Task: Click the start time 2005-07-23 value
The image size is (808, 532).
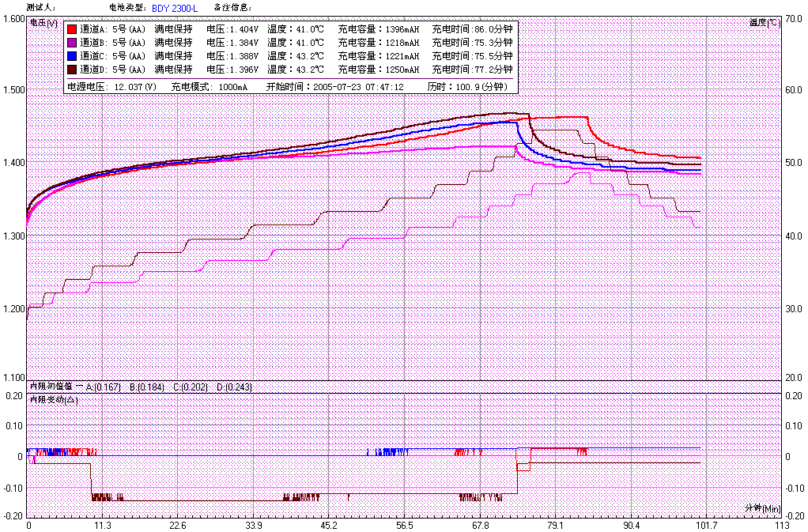Action: 358,86
